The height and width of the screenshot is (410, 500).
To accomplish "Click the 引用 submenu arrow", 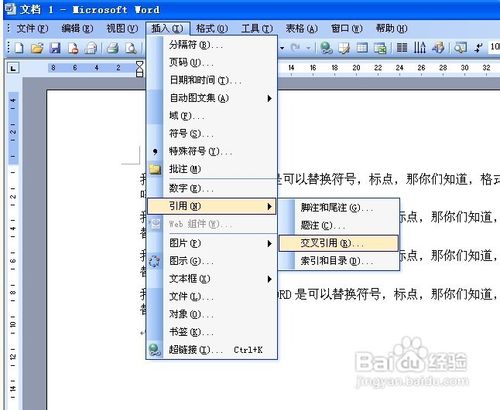I will 269,207.
